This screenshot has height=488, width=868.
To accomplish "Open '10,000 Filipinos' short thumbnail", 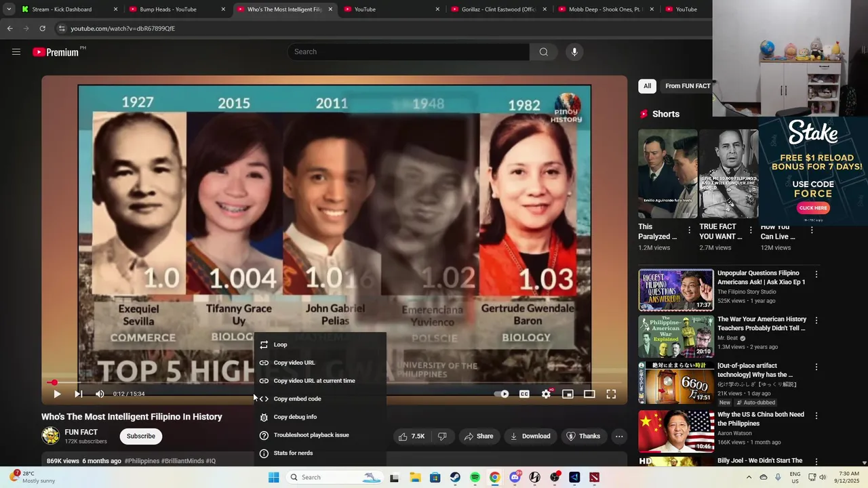I will (x=728, y=174).
